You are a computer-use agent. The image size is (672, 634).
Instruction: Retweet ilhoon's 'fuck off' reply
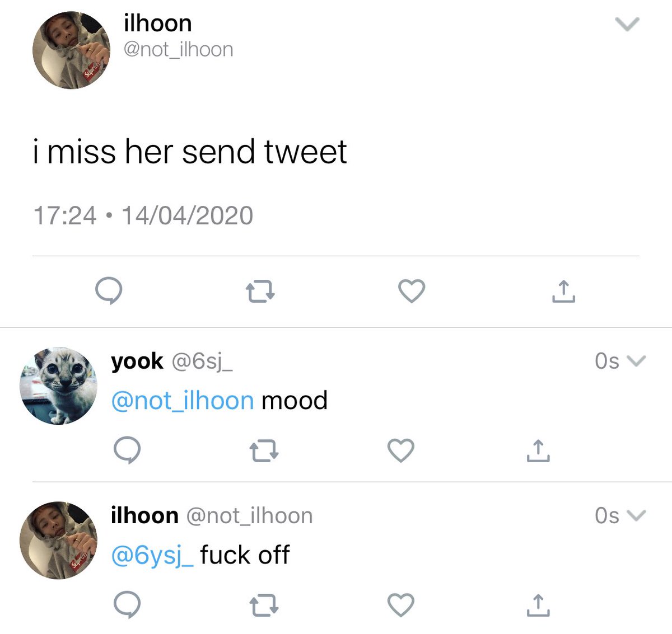(x=264, y=605)
